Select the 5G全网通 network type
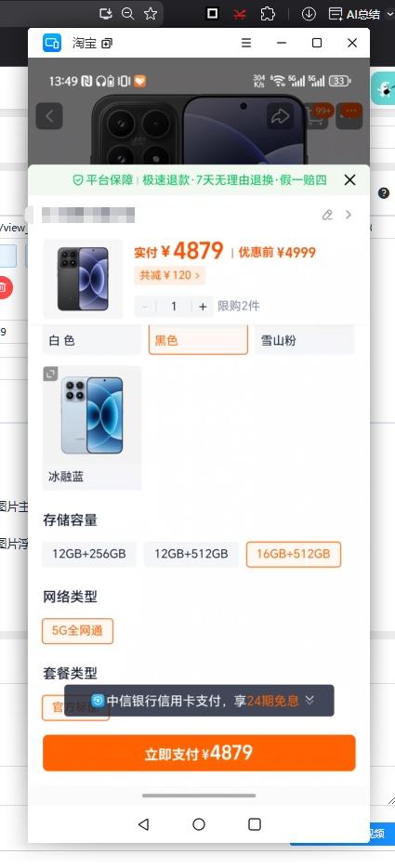Screen dimensions: 395x868 [77, 631]
